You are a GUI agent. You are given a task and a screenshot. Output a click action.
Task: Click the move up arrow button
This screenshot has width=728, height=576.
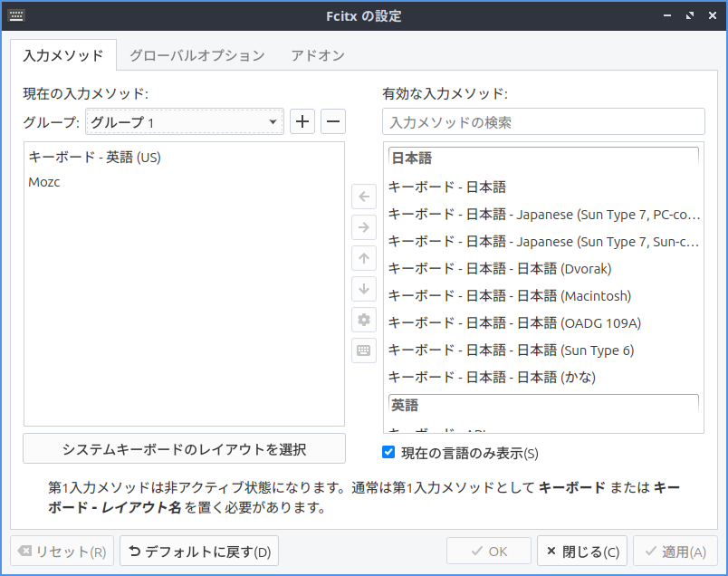coord(364,258)
